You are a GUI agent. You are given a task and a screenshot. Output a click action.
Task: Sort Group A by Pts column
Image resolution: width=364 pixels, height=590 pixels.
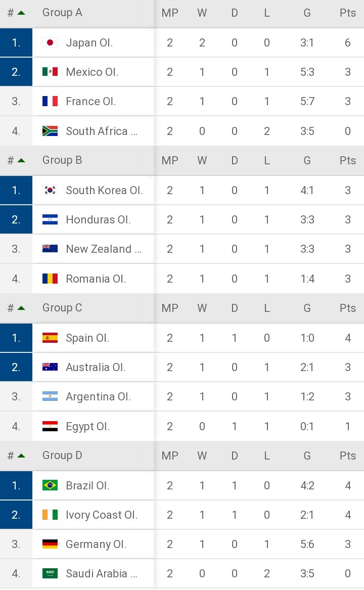tap(347, 13)
